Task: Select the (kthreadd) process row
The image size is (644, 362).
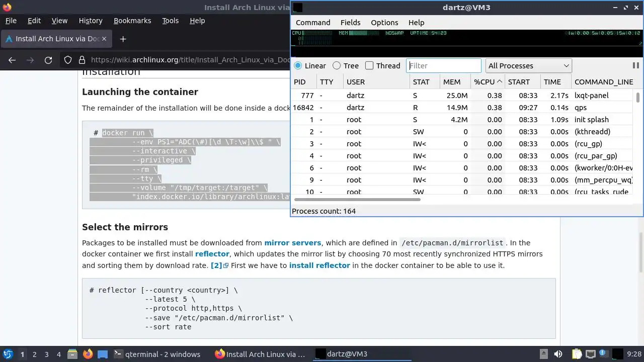Action: [462, 132]
